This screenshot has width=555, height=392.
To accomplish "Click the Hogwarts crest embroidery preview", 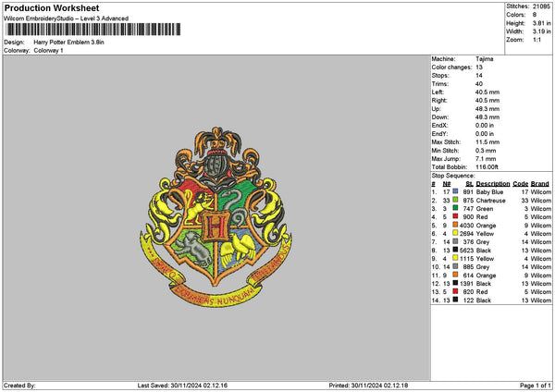I will coord(216,216).
